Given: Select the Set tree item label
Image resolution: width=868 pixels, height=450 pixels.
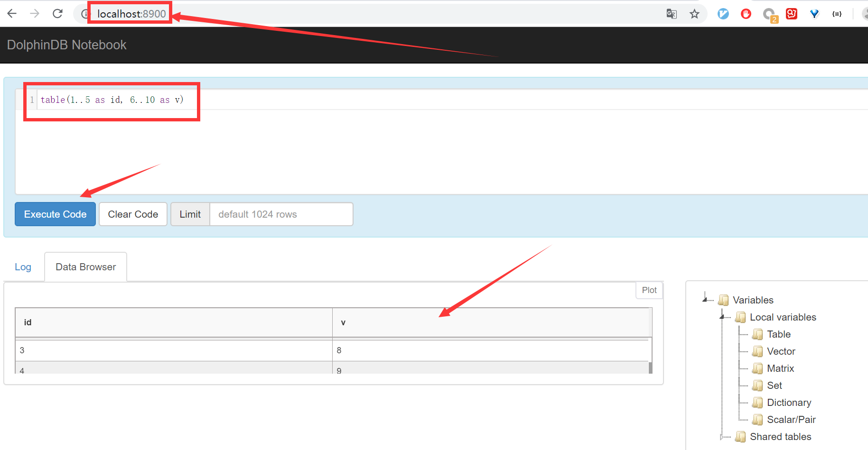Looking at the screenshot, I should point(775,386).
